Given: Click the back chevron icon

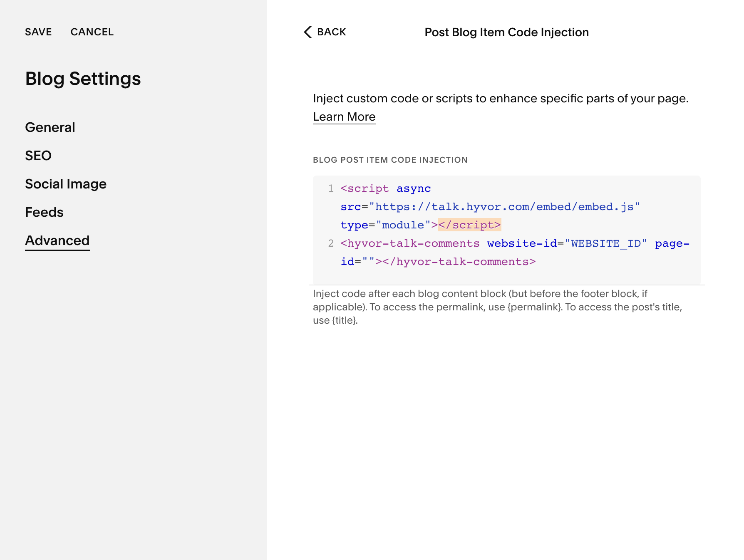Looking at the screenshot, I should click(308, 32).
